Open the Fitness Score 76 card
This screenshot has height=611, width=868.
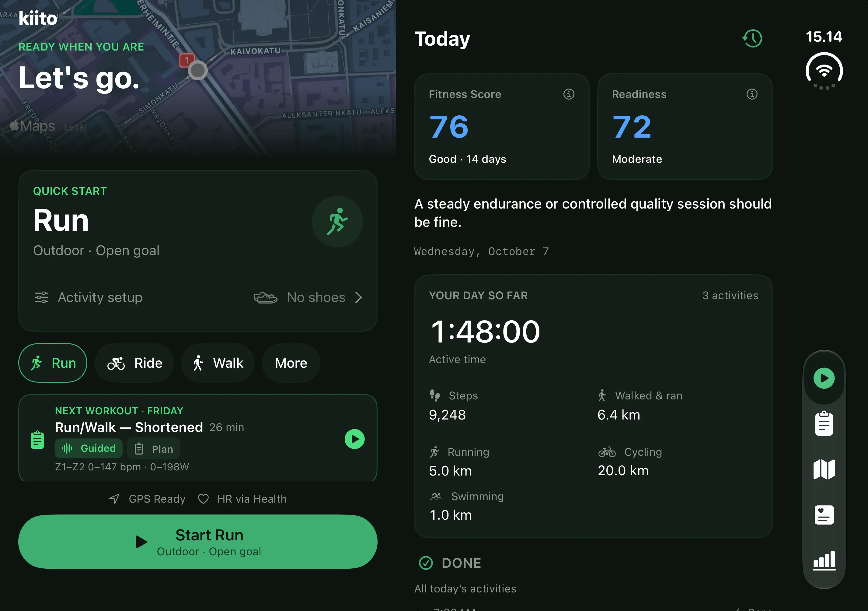[502, 126]
